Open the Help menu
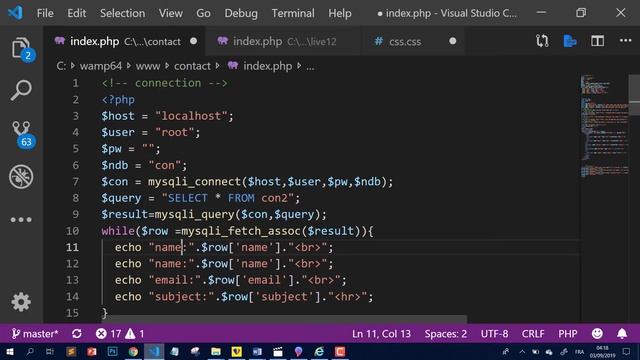The image size is (640, 360). tap(340, 13)
